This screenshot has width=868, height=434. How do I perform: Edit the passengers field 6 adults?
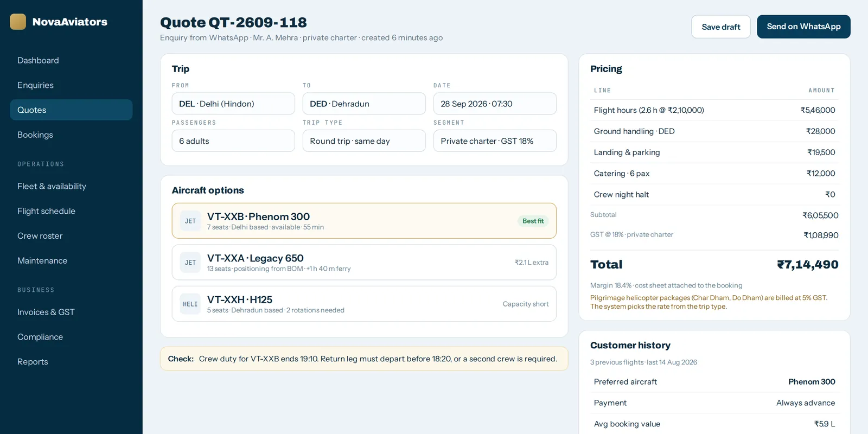click(233, 141)
